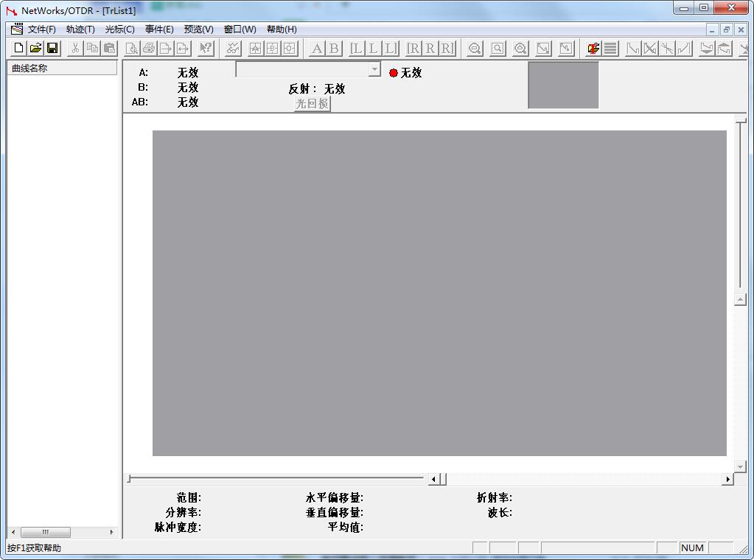Open the 事件(E) menu
Image resolution: width=754 pixels, height=560 pixels.
coord(159,29)
